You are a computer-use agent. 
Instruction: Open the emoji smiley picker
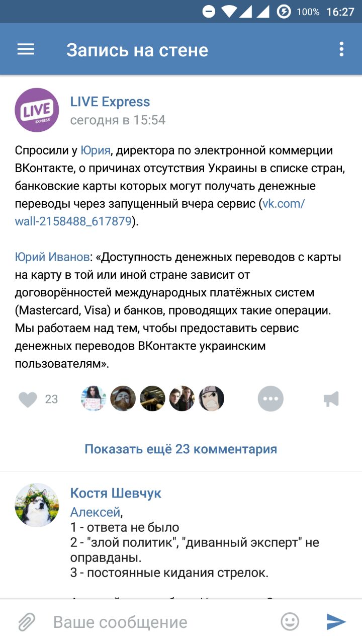tap(290, 622)
